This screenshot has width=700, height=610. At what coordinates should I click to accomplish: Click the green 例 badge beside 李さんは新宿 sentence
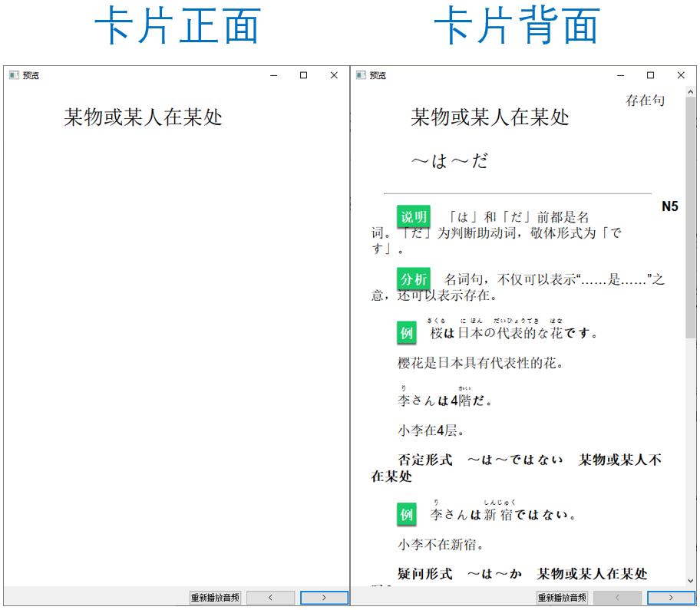pyautogui.click(x=406, y=515)
